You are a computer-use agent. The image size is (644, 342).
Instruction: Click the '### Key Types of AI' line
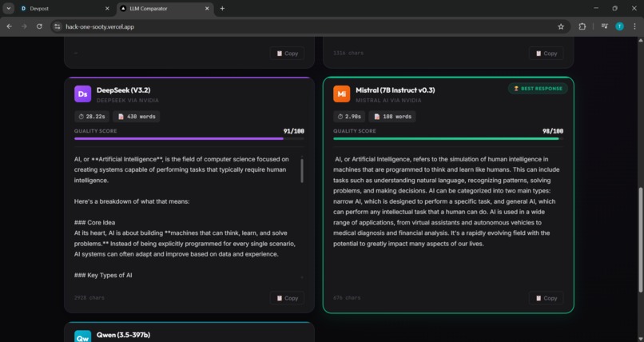pos(103,275)
